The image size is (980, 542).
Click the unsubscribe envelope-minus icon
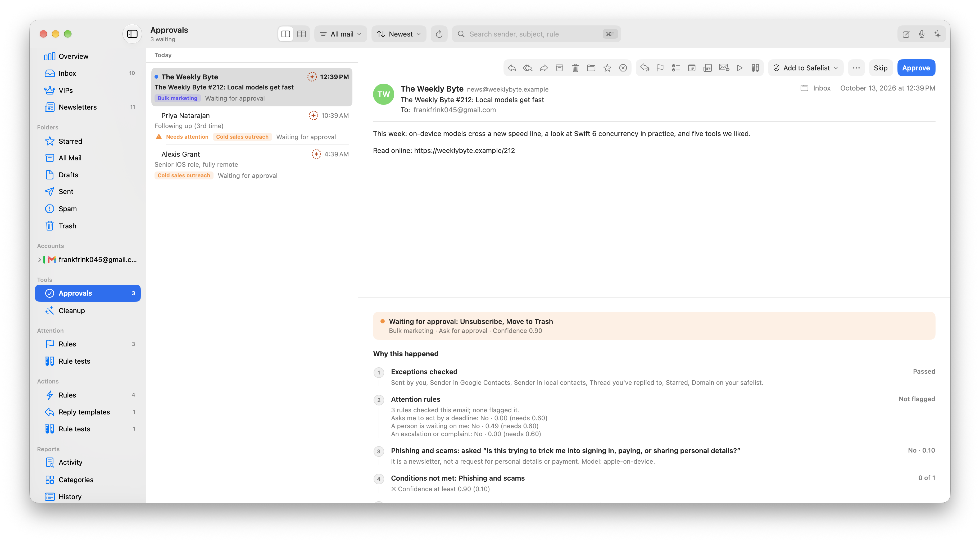coord(724,68)
